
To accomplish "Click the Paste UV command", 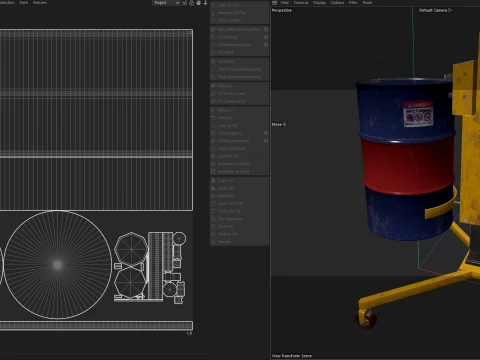I will [x=239, y=188].
